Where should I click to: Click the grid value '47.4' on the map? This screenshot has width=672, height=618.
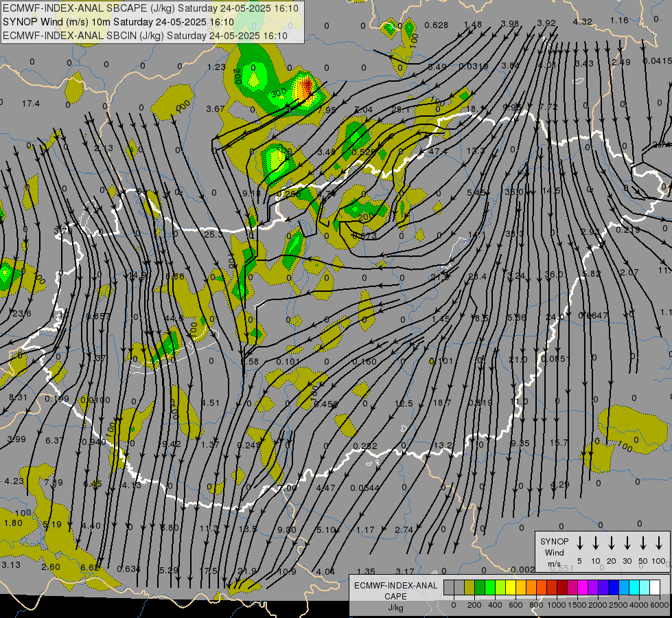437,152
